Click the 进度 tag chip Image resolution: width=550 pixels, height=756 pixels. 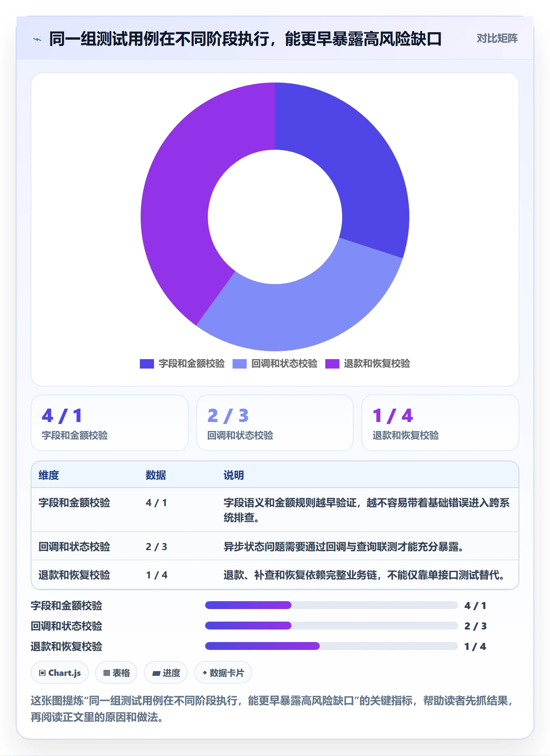166,673
